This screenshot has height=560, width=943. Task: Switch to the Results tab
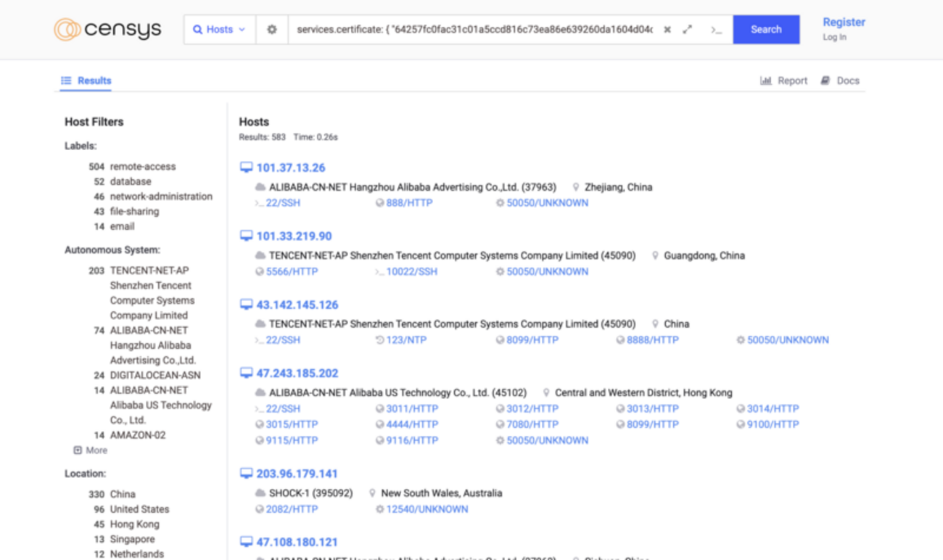pyautogui.click(x=86, y=81)
